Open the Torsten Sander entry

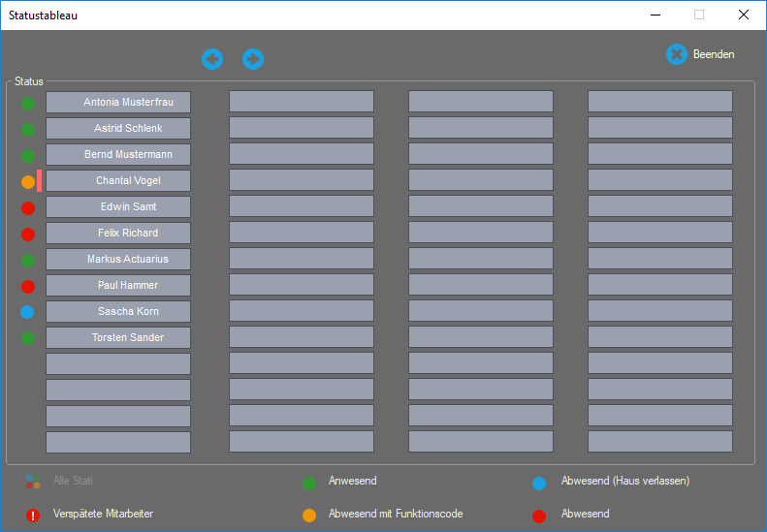[118, 337]
